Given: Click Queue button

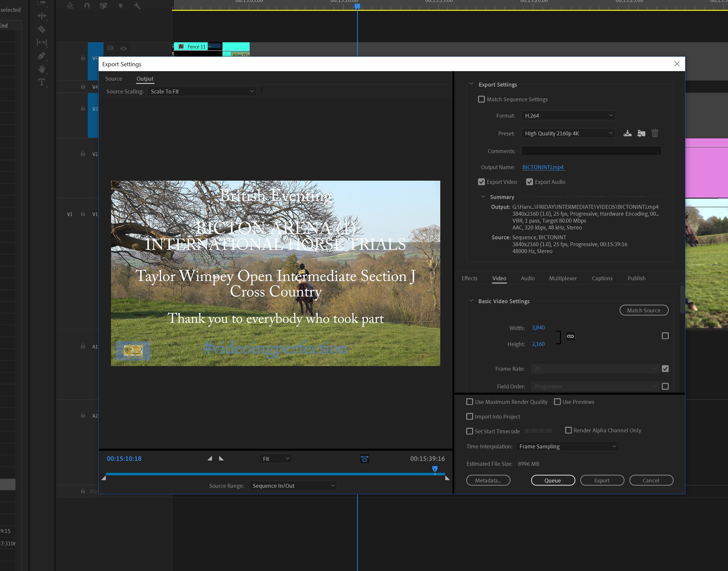Looking at the screenshot, I should tap(553, 481).
